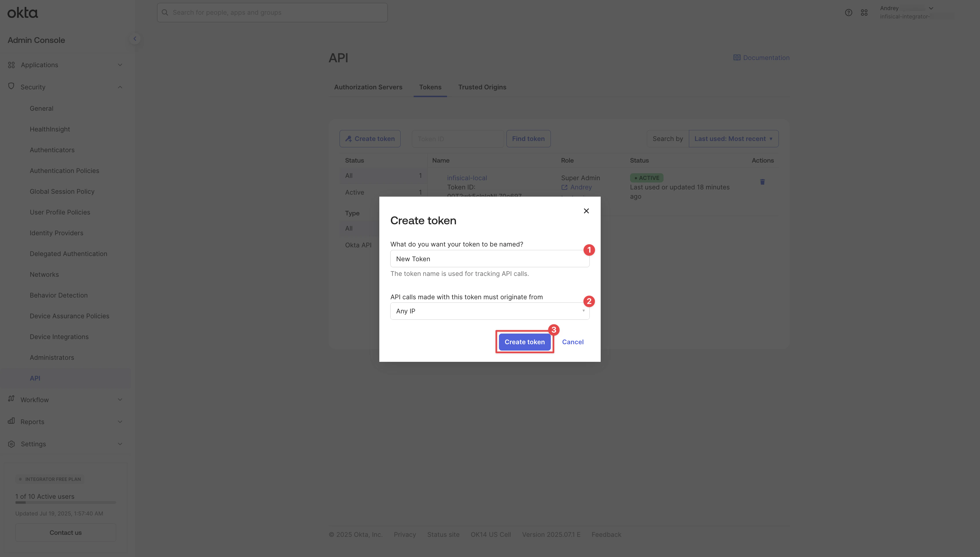Open the Last used: Most recent dropdown
Viewport: 980px width, 557px height.
[x=733, y=139]
